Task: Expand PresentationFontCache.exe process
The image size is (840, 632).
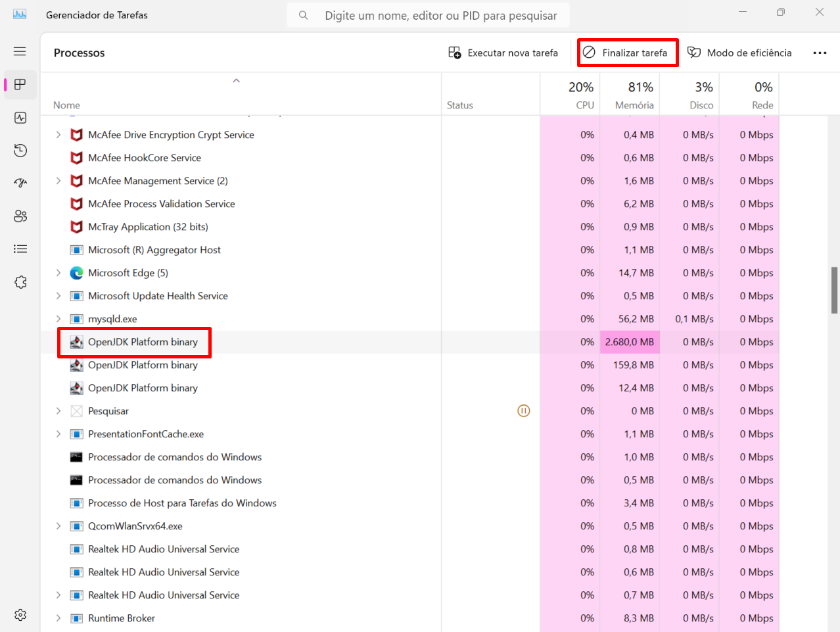Action: click(58, 434)
